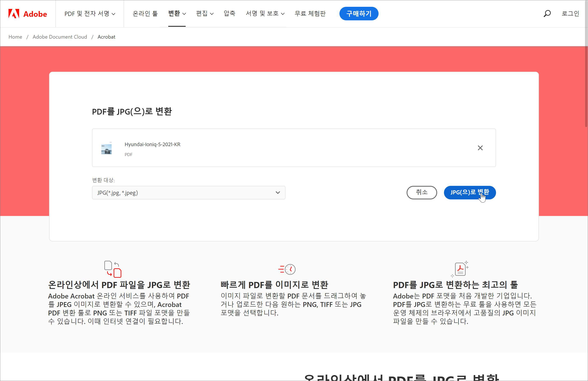
Task: Click the Adobe logo icon
Action: (x=14, y=14)
